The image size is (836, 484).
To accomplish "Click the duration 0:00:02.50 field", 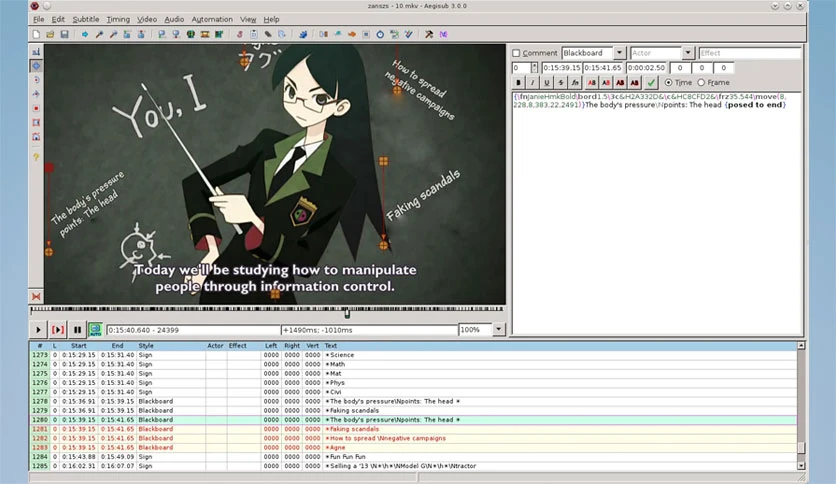I will point(646,68).
